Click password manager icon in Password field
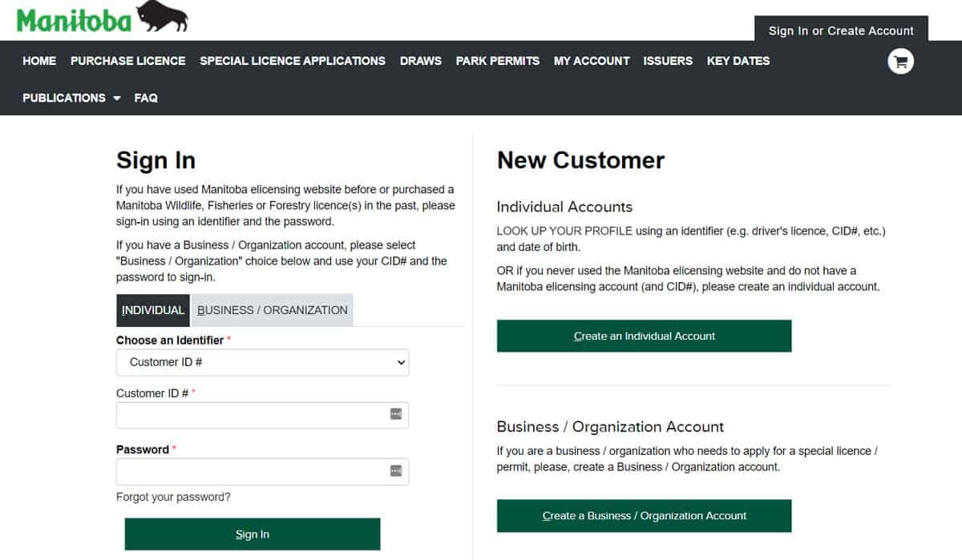The height and width of the screenshot is (560, 962). coord(395,470)
